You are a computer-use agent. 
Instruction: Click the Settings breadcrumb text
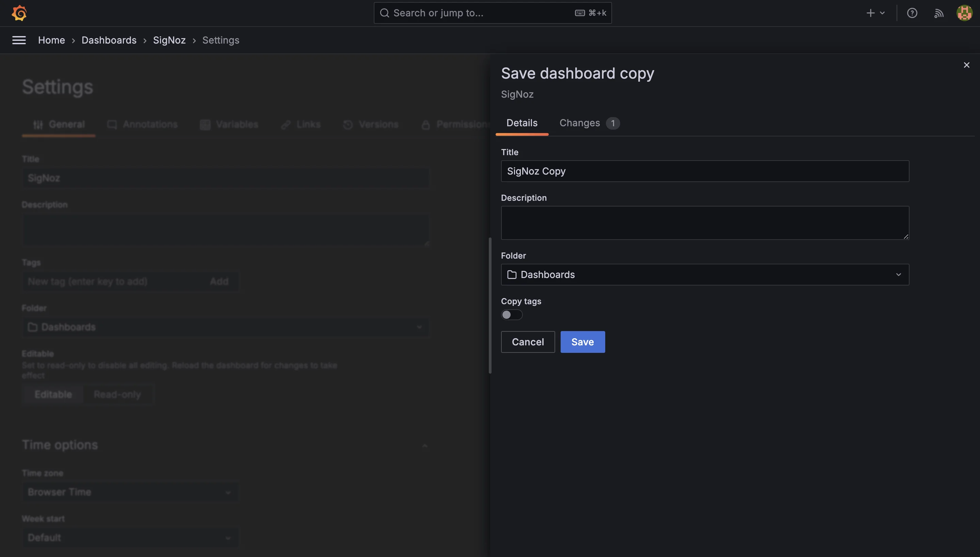pyautogui.click(x=221, y=40)
